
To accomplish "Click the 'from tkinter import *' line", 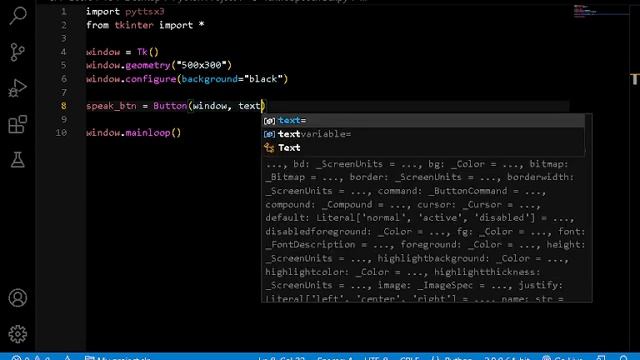I will click(x=145, y=25).
